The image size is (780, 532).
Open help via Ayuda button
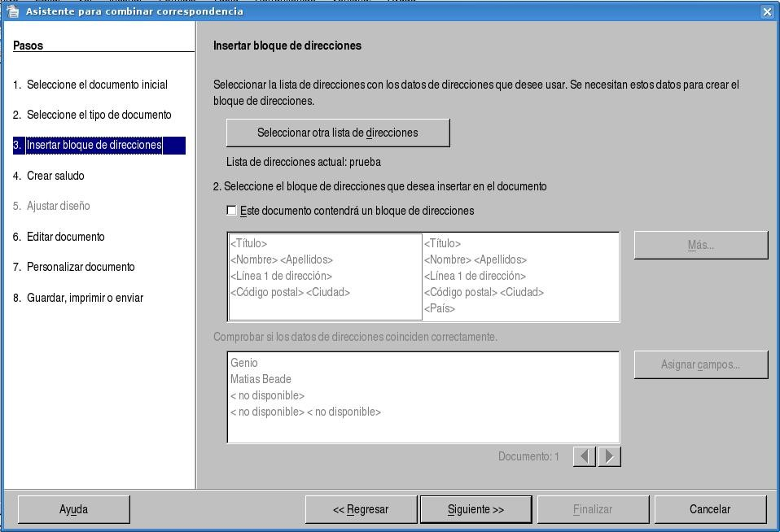pos(73,509)
